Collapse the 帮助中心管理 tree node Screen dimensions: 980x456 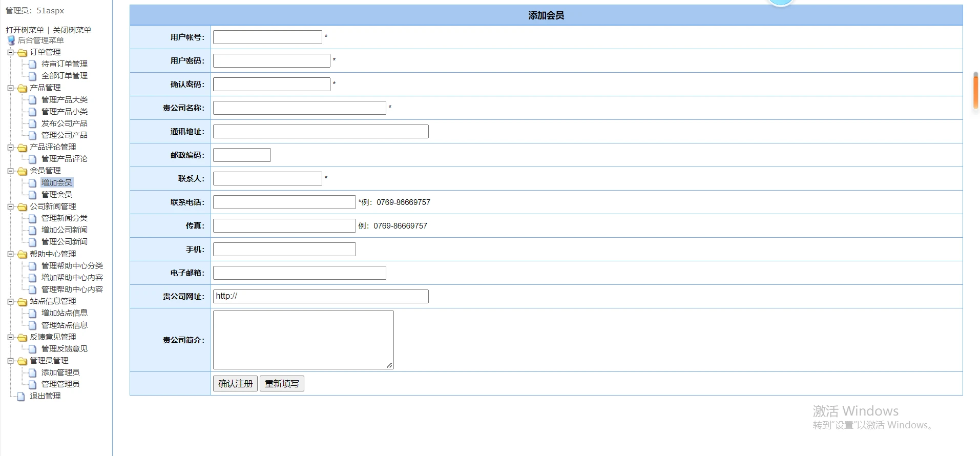(x=10, y=254)
